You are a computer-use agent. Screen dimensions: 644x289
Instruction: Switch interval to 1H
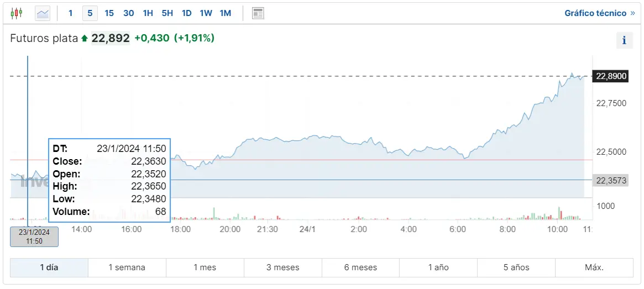click(148, 13)
